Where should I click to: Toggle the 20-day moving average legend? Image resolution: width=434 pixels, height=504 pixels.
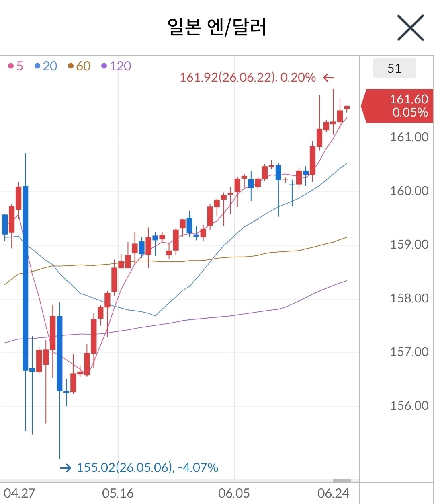click(x=46, y=66)
